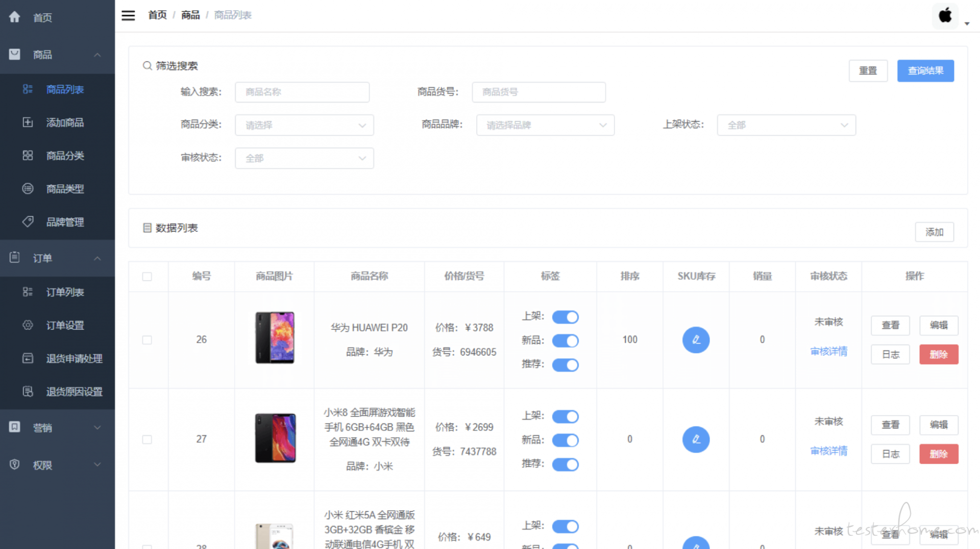This screenshot has height=549, width=980.
Task: Click the 数据列表 table icon
Action: point(147,228)
